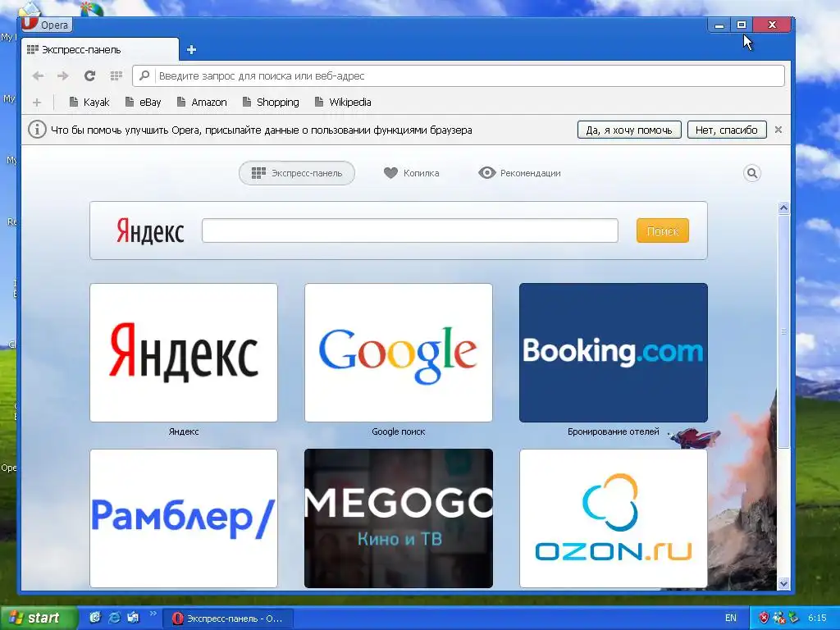The image size is (840, 630).
Task: Click 'Да, я хочу помочь' button
Action: [629, 130]
